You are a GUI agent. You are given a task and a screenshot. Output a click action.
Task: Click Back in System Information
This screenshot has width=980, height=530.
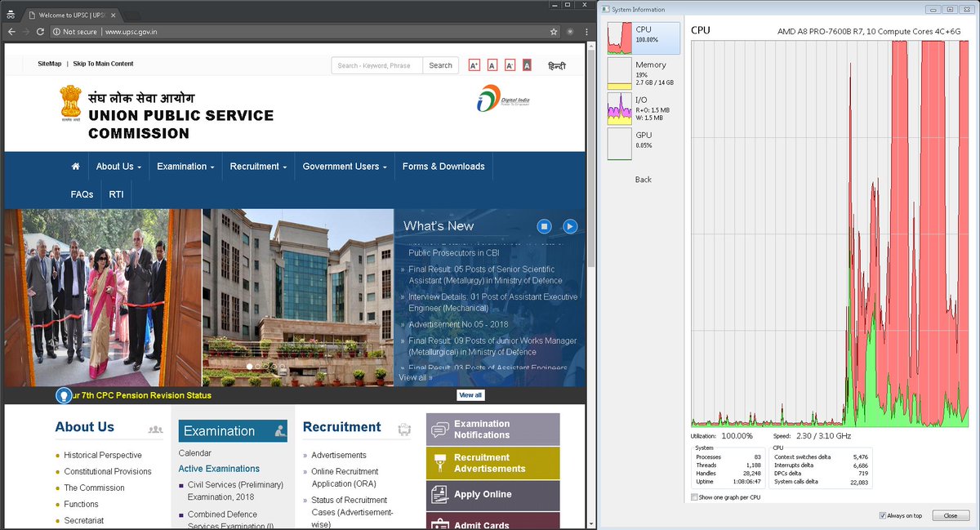click(x=644, y=179)
